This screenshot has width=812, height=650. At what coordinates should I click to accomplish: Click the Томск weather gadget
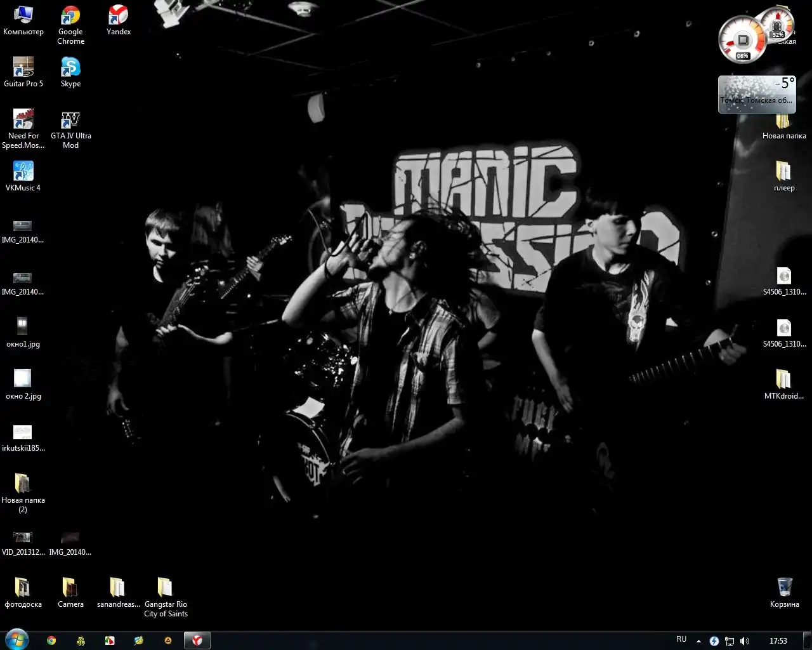pos(756,95)
